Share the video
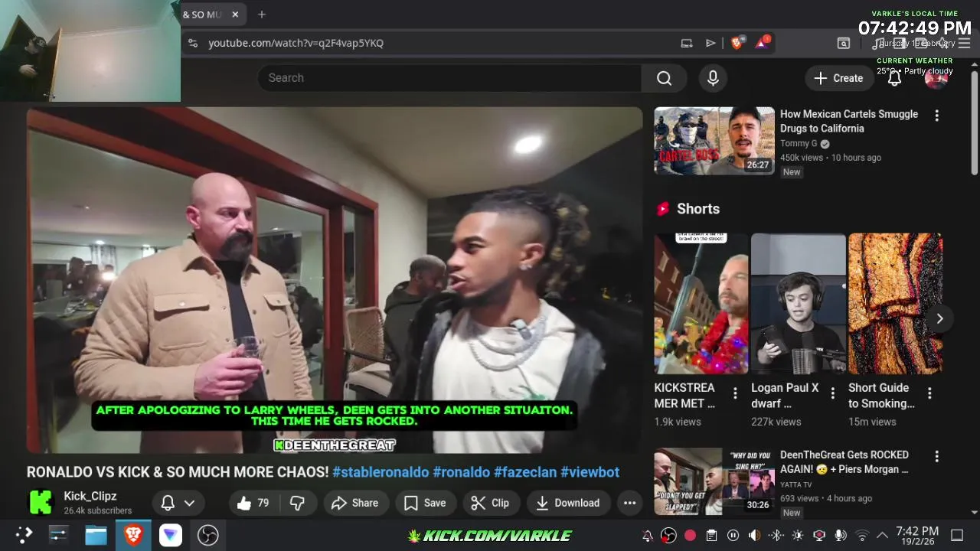Screen dimensions: 980x551 coord(354,503)
